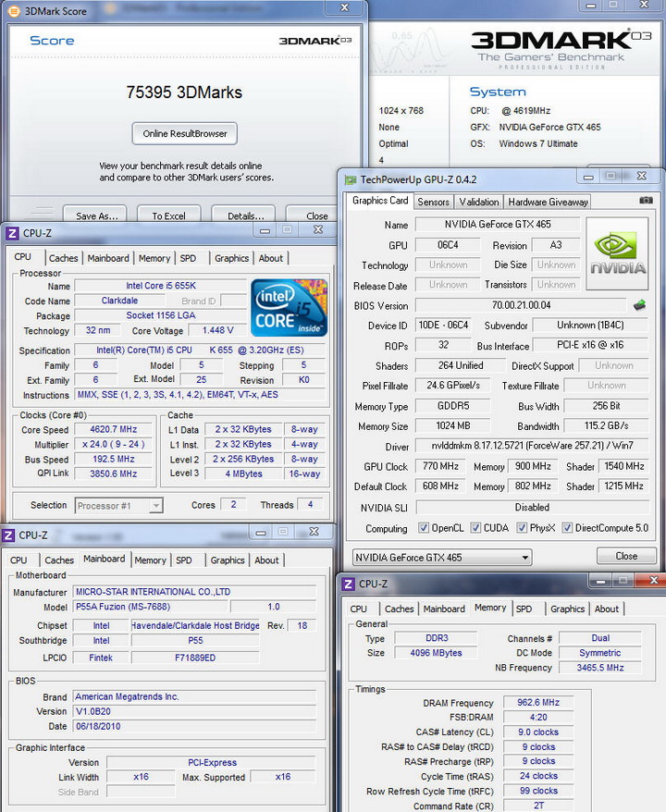Click the Core Speed value 4620.7 MHz
This screenshot has width=666, height=812.
point(114,429)
